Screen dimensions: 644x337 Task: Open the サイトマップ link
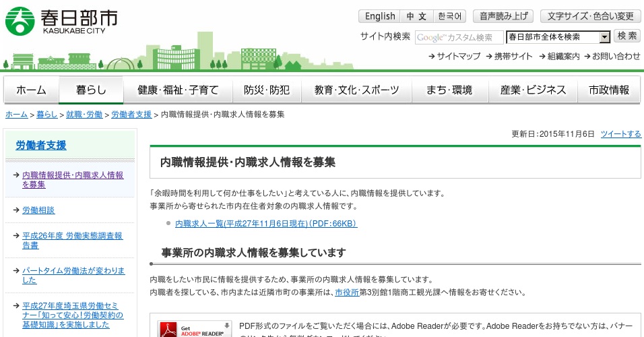point(455,57)
